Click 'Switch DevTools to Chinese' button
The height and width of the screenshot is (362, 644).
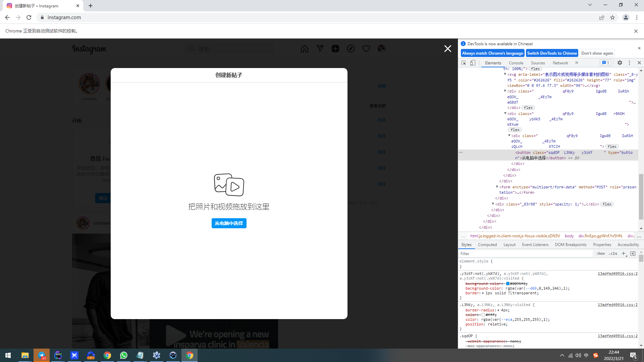click(x=552, y=53)
